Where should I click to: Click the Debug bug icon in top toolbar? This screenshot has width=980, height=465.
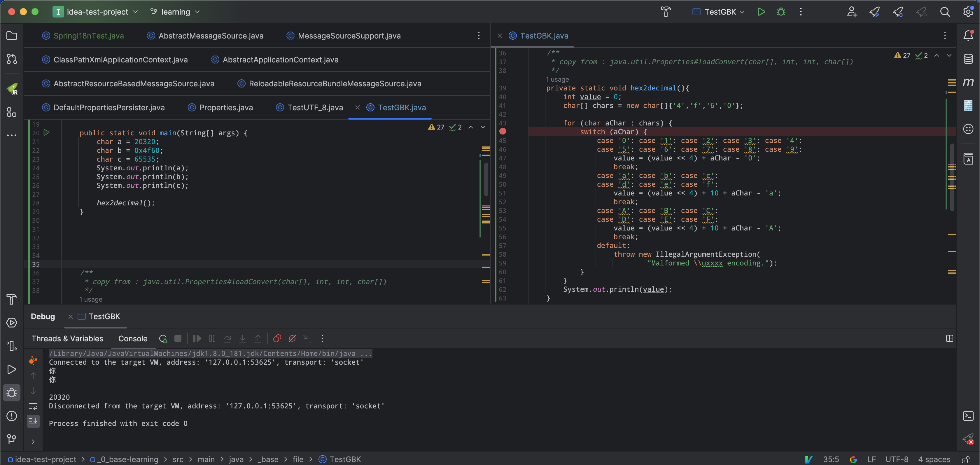pyautogui.click(x=781, y=12)
